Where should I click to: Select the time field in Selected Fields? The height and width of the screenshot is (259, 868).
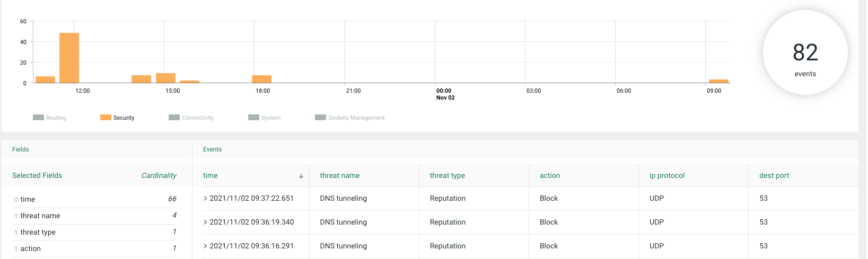94,199
